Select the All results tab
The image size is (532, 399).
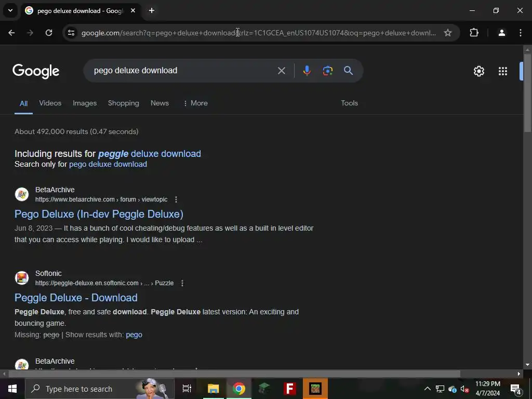tap(23, 103)
